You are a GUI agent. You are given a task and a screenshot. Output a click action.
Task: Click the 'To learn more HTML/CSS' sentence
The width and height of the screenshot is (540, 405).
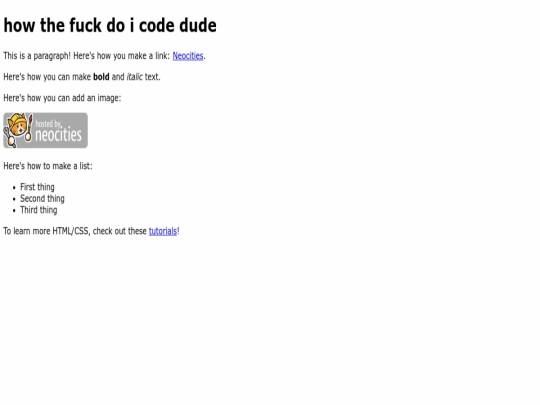91,231
